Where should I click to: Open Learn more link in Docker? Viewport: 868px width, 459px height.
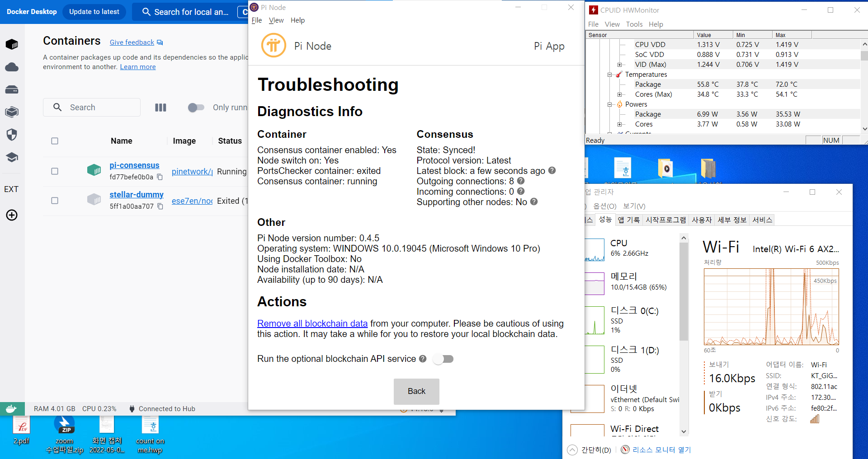tap(138, 67)
